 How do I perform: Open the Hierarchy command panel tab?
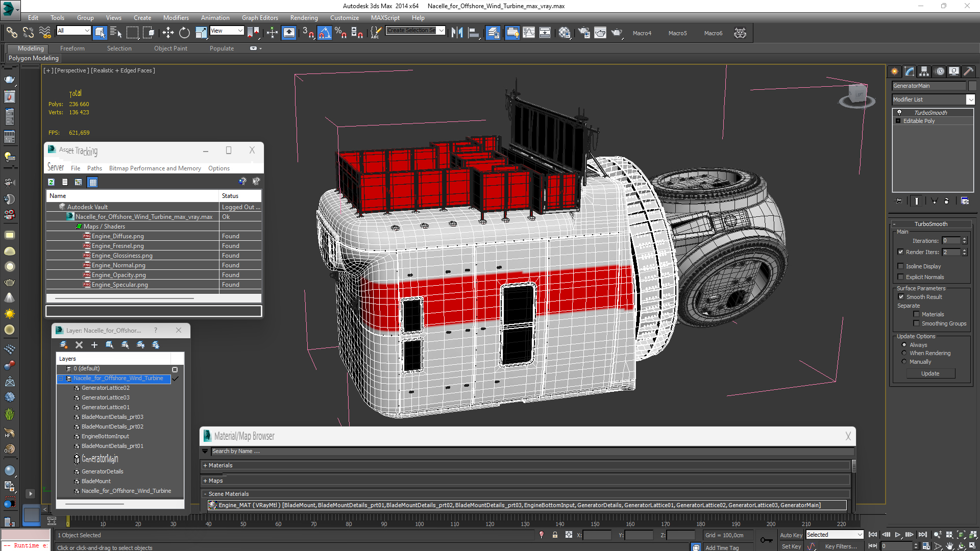pyautogui.click(x=924, y=71)
